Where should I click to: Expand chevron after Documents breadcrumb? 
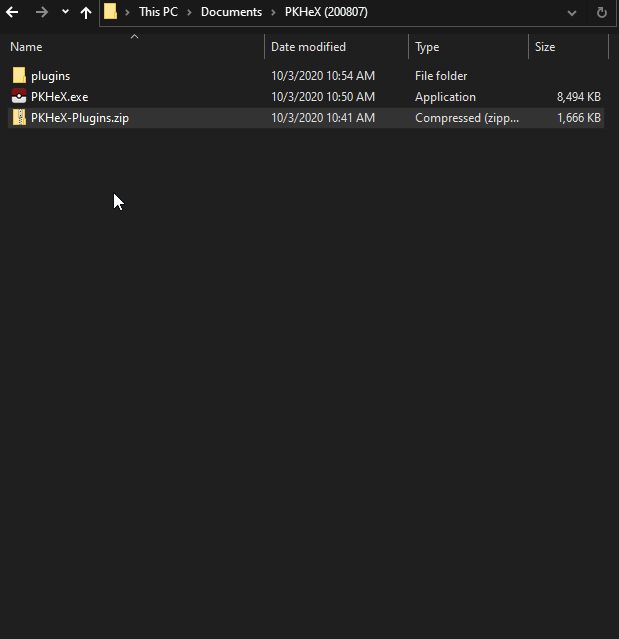coord(272,13)
